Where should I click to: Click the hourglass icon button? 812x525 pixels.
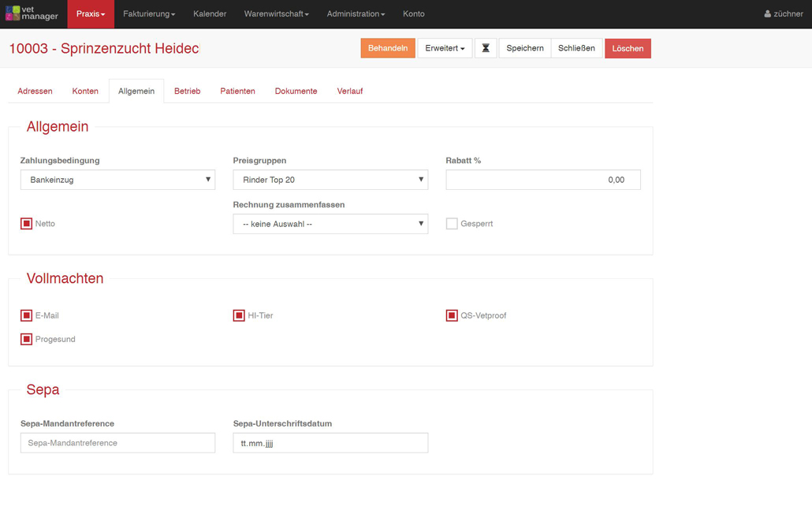[486, 48]
